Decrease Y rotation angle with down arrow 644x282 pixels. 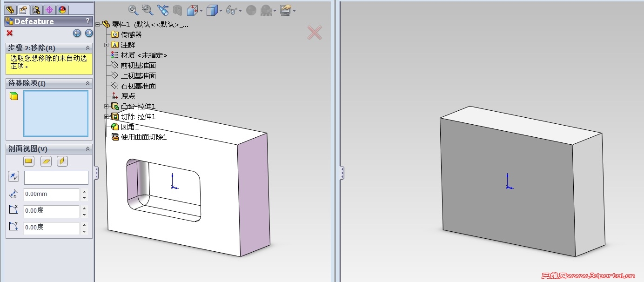84,231
